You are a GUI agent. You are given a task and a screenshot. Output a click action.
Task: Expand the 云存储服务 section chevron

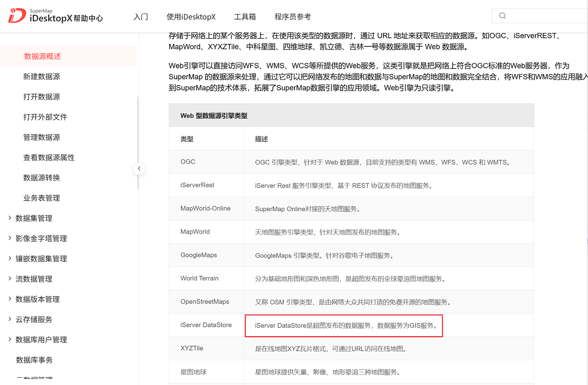pyautogui.click(x=10, y=319)
